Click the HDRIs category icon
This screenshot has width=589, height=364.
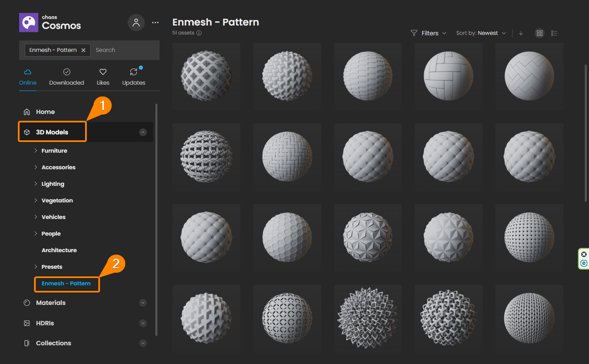coord(26,323)
